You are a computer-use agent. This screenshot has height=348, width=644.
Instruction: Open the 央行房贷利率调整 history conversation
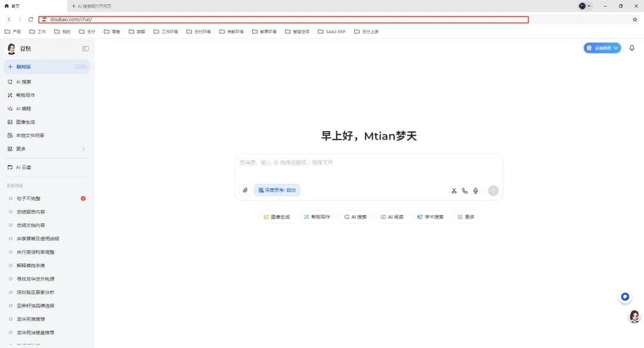[x=35, y=252]
